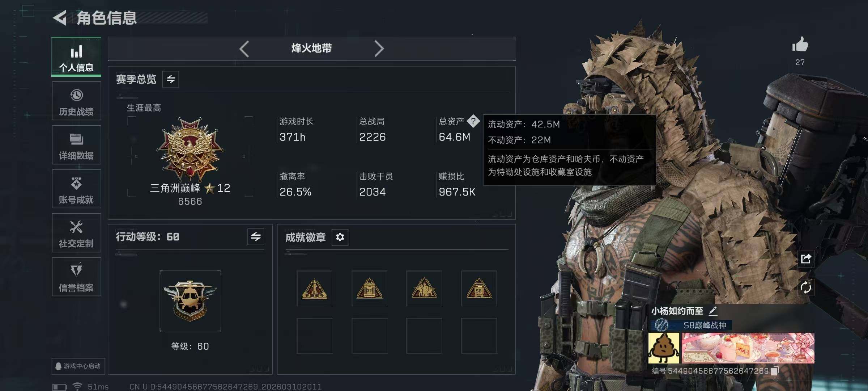
Task: Edit the nickname 小杨如约而至 via the pencil icon
Action: tap(712, 311)
